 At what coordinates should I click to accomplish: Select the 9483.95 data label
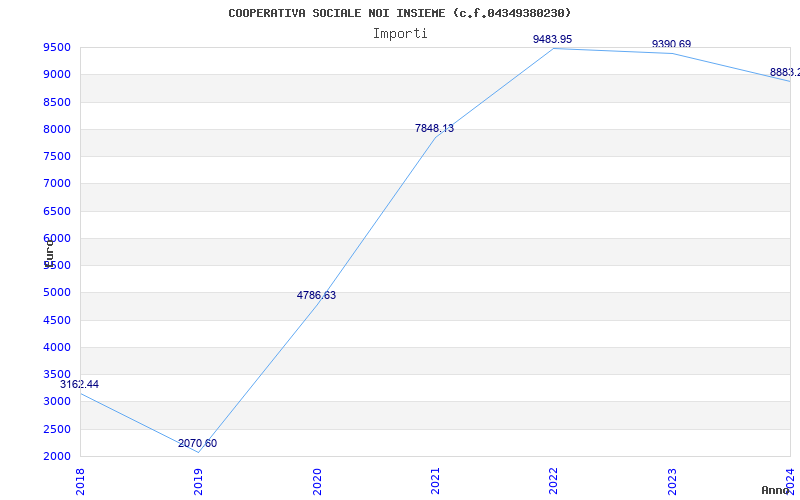pos(553,39)
